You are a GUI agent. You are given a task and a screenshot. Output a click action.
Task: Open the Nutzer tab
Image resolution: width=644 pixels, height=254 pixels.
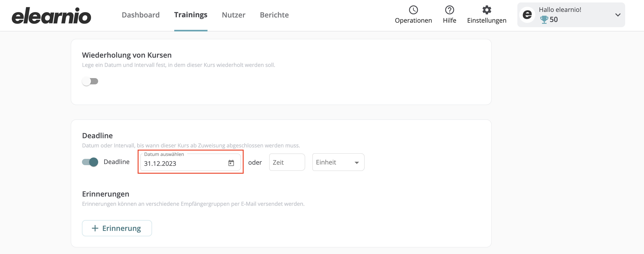(234, 15)
